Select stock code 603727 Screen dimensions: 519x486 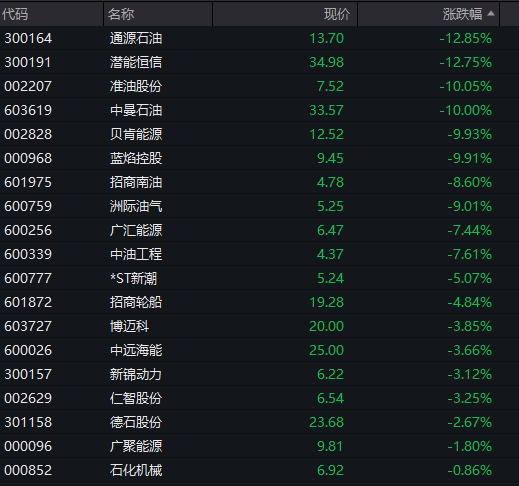[x=28, y=326]
